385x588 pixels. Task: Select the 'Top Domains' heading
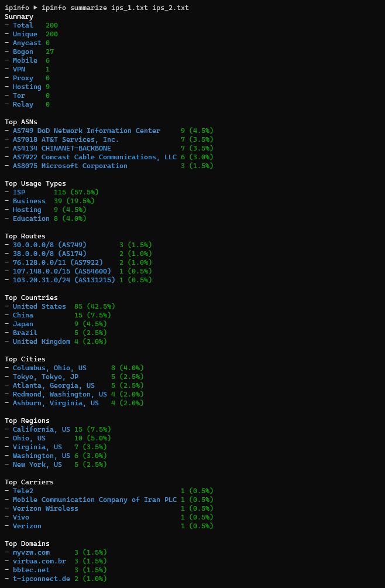point(27,543)
